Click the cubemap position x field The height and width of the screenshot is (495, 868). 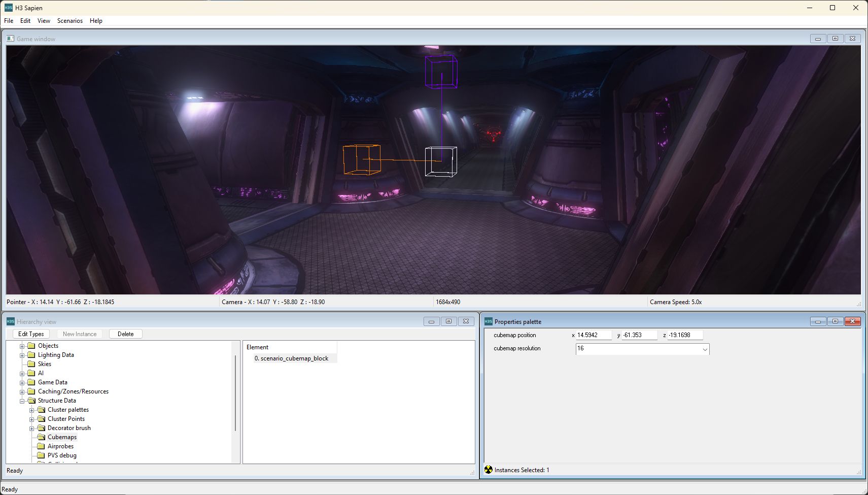click(594, 335)
